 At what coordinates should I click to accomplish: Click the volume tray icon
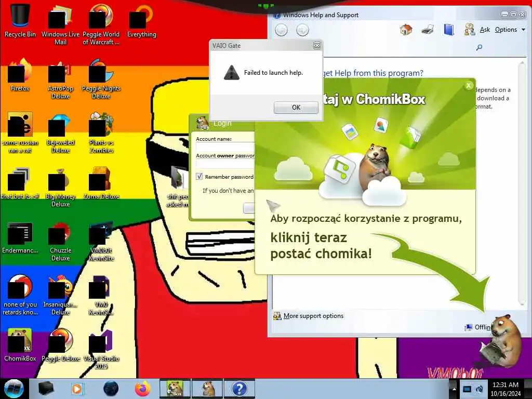(480, 389)
